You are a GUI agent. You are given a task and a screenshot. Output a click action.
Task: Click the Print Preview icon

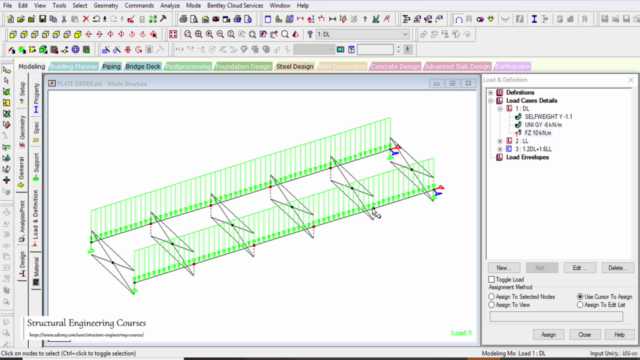(194, 19)
